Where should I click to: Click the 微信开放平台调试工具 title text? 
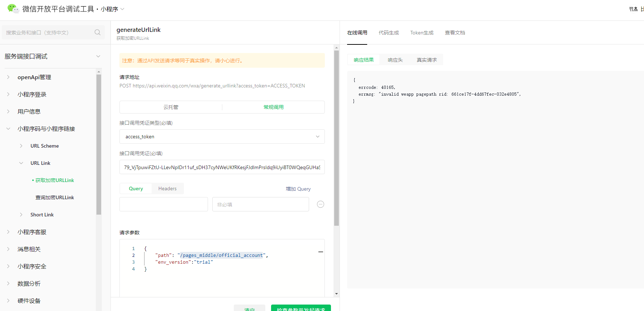[58, 9]
